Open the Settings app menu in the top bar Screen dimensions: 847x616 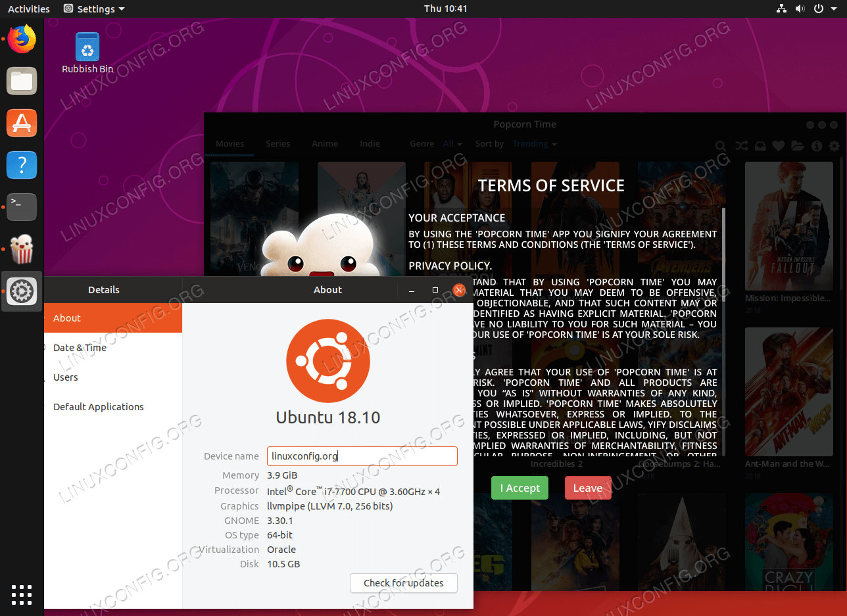coord(94,9)
